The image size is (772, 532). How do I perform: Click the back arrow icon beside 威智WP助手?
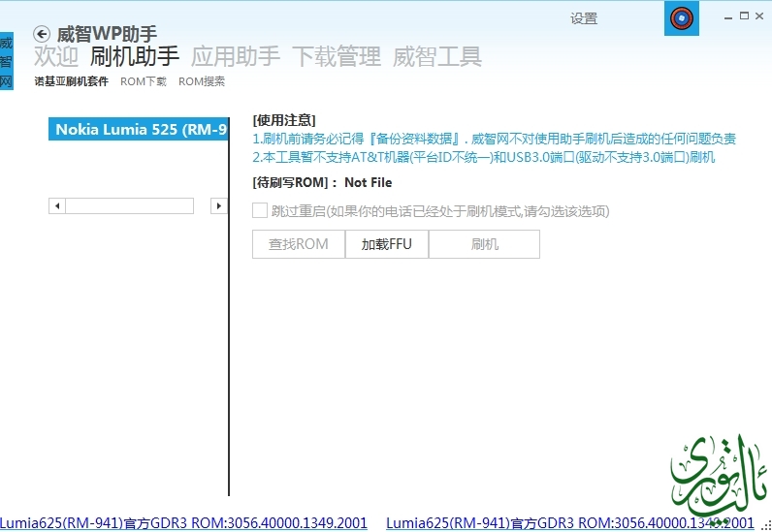click(42, 34)
